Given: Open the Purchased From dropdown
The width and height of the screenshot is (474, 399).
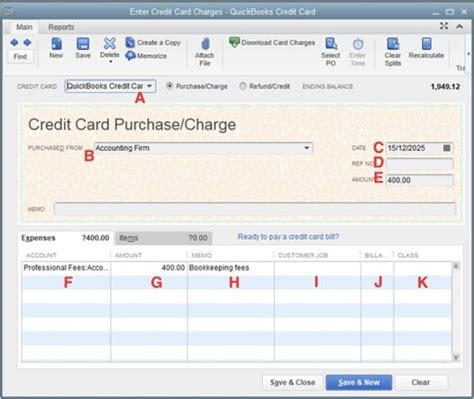Looking at the screenshot, I should tap(307, 148).
